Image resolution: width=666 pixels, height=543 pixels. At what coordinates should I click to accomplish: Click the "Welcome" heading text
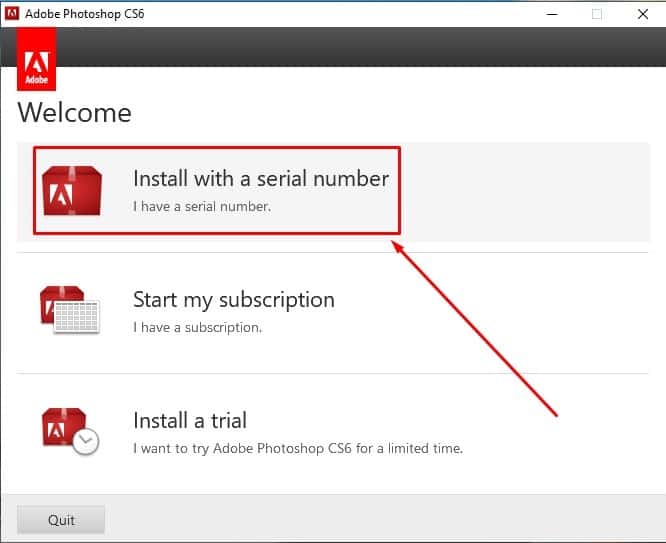(x=75, y=112)
